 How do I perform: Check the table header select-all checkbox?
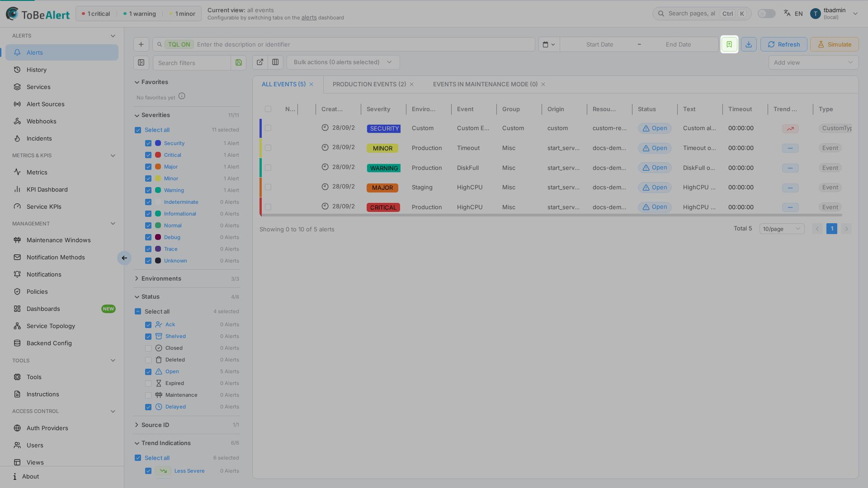[x=268, y=109]
